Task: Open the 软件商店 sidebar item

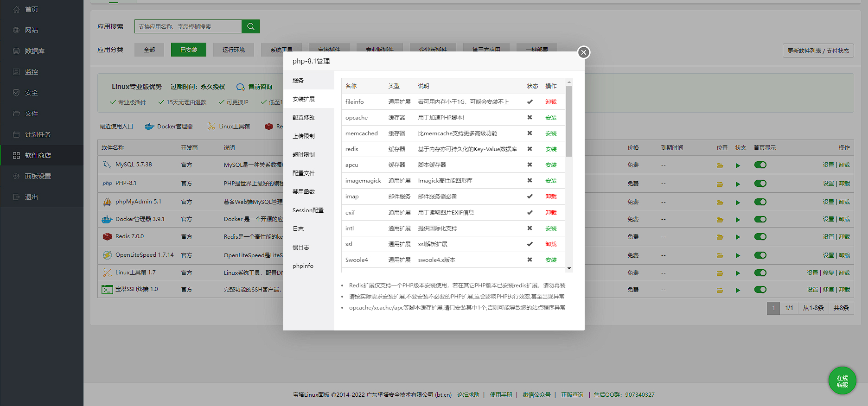Action: point(38,155)
